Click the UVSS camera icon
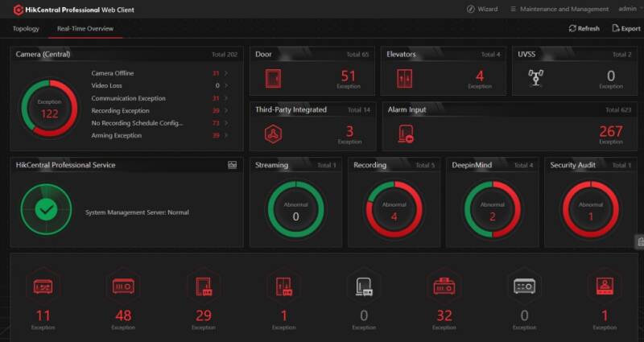644x342 pixels. 535,79
